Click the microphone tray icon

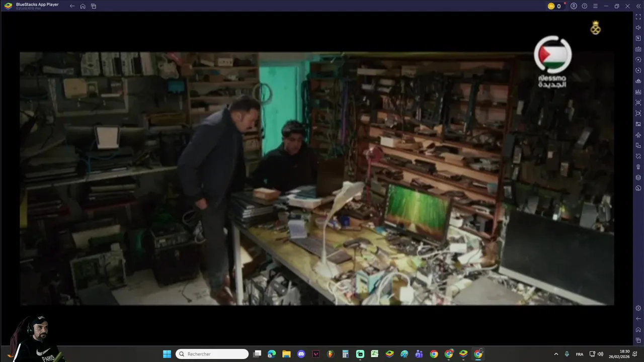(x=567, y=354)
